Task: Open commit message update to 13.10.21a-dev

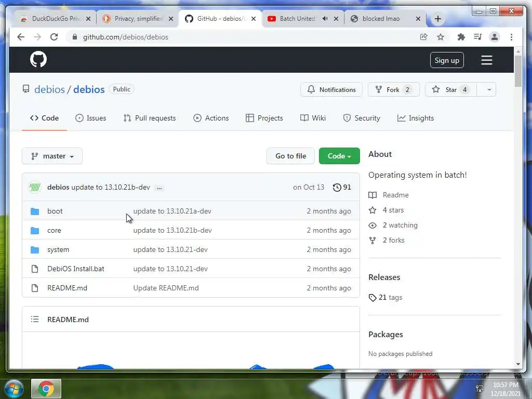Action: (x=172, y=211)
